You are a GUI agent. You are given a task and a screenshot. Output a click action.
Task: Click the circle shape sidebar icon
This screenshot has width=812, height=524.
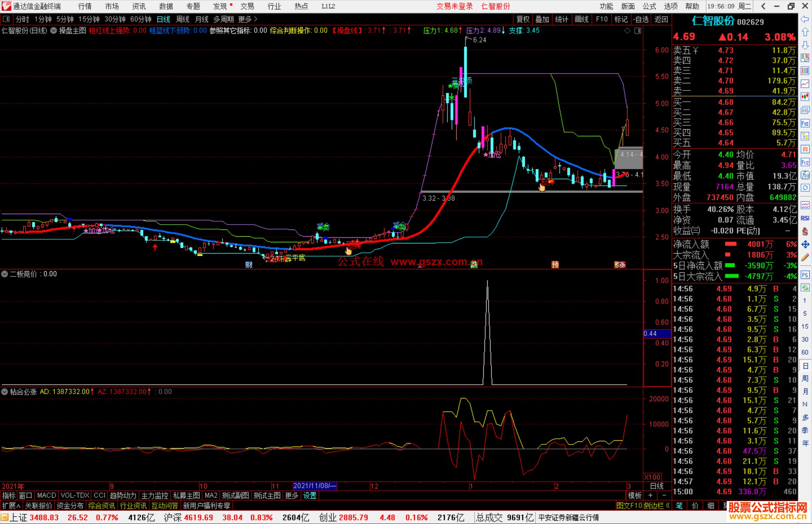pos(805,188)
